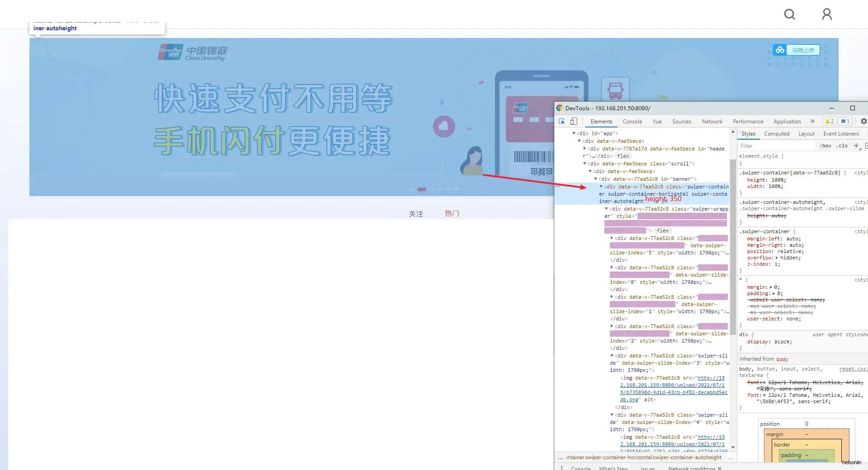Image resolution: width=868 pixels, height=470 pixels.
Task: Open the issues message badge
Action: click(845, 121)
